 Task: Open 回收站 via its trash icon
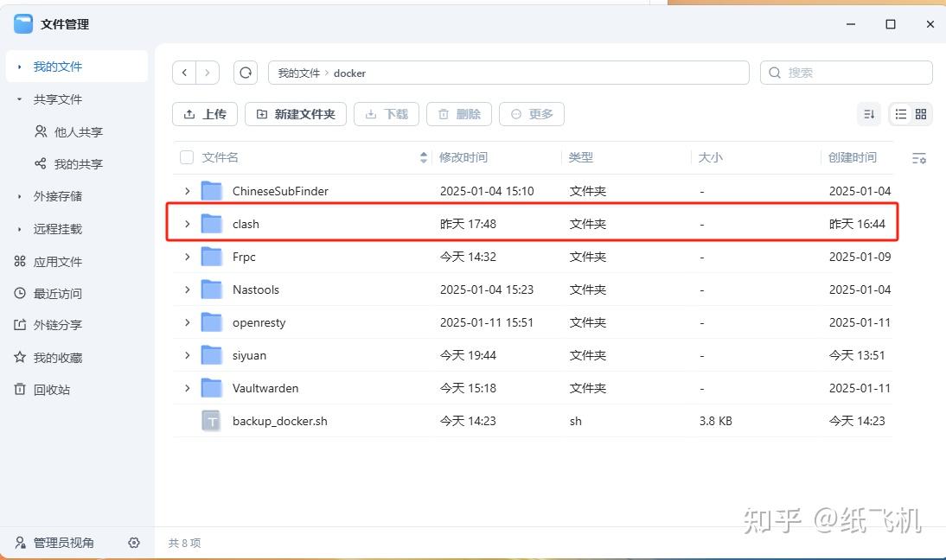pos(19,390)
